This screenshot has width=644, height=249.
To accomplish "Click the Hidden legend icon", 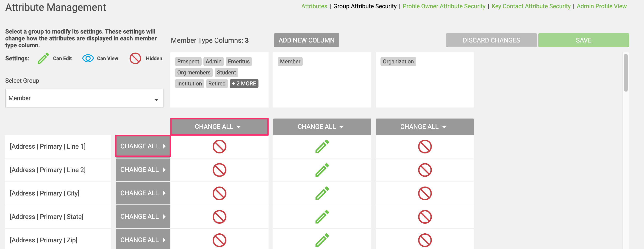I will point(135,58).
